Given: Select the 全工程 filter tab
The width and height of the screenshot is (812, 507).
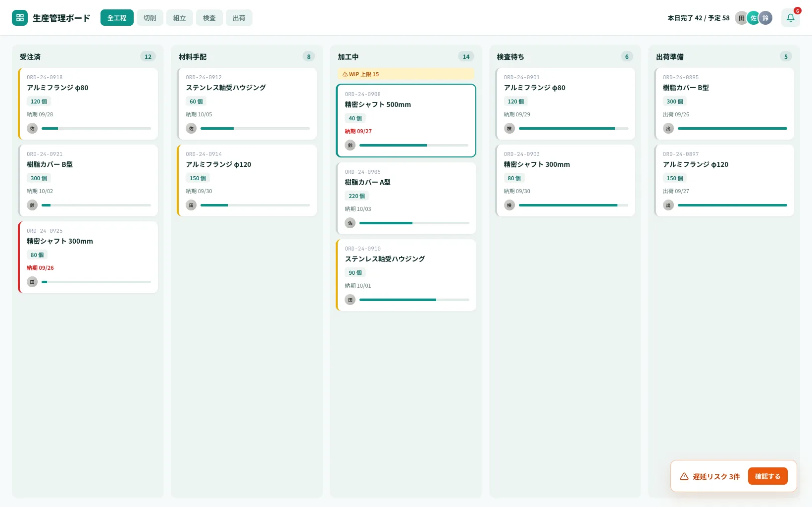Looking at the screenshot, I should [117, 18].
